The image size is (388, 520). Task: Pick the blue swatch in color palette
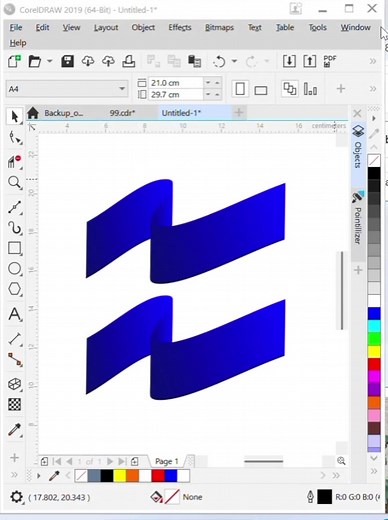(374, 314)
